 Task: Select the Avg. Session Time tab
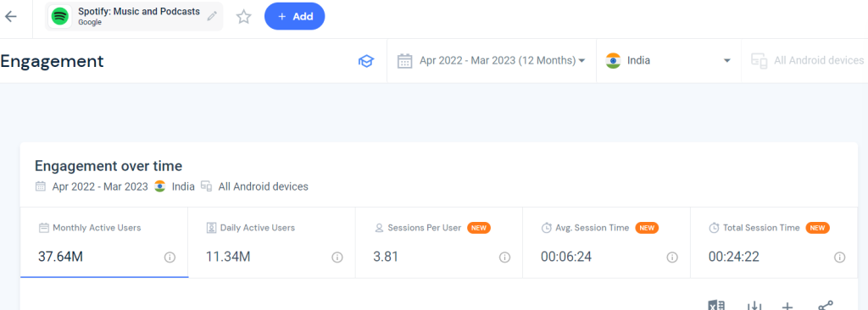pyautogui.click(x=606, y=242)
